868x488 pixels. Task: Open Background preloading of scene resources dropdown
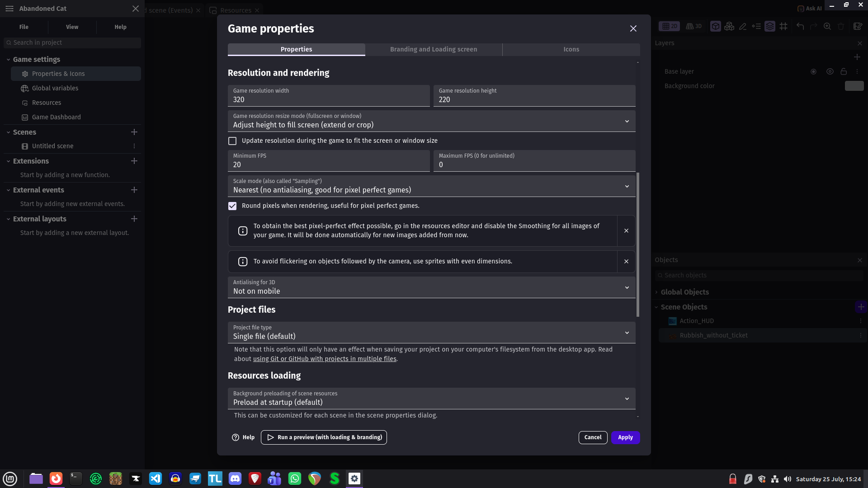[x=432, y=399]
